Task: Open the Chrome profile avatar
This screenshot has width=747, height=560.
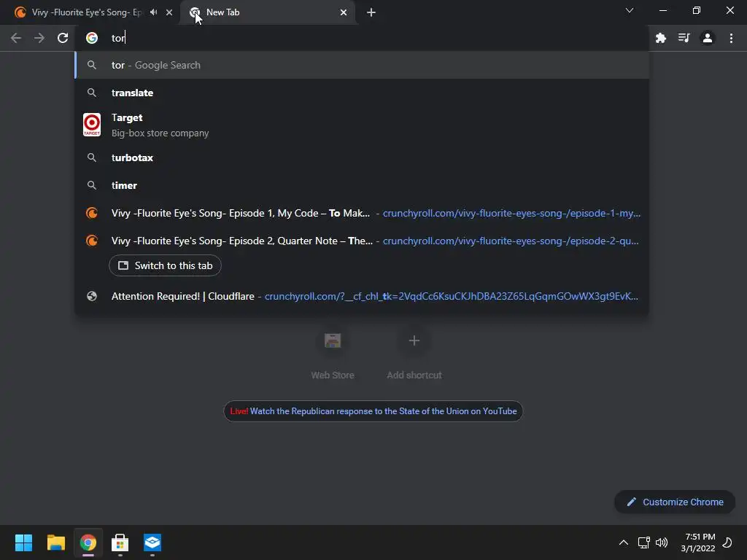Action: click(708, 38)
